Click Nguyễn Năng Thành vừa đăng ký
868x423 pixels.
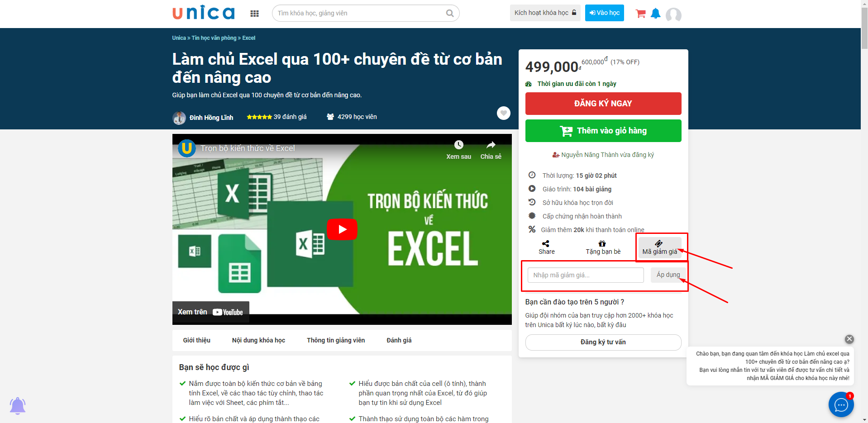pyautogui.click(x=607, y=155)
